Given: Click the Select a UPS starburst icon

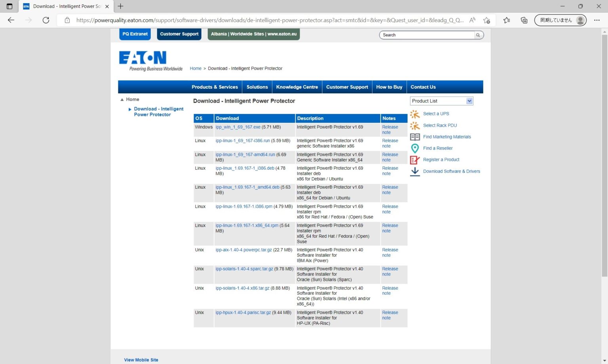Looking at the screenshot, I should (x=414, y=114).
